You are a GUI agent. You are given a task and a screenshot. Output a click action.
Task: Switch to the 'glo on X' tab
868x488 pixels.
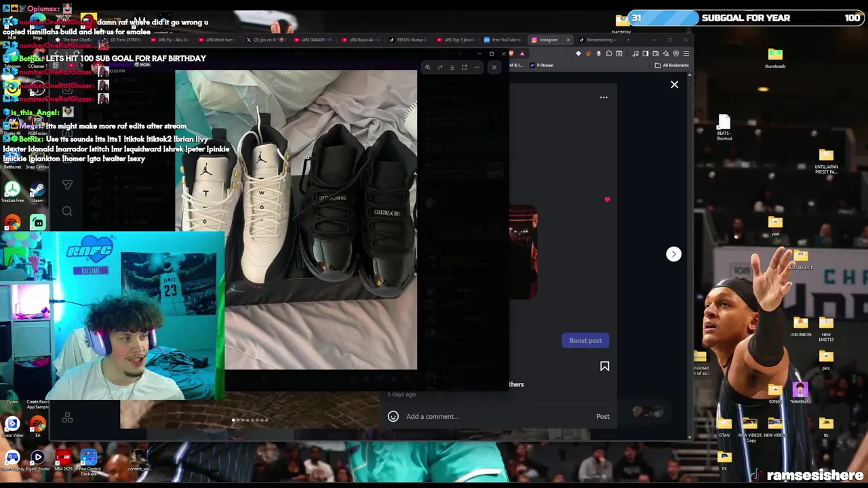pos(265,40)
